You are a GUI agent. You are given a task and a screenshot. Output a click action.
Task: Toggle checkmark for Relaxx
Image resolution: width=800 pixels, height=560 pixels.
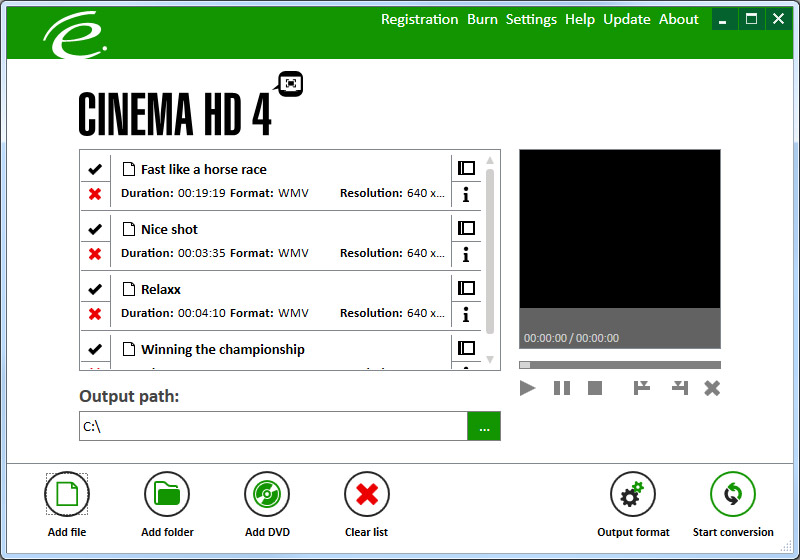[95, 289]
